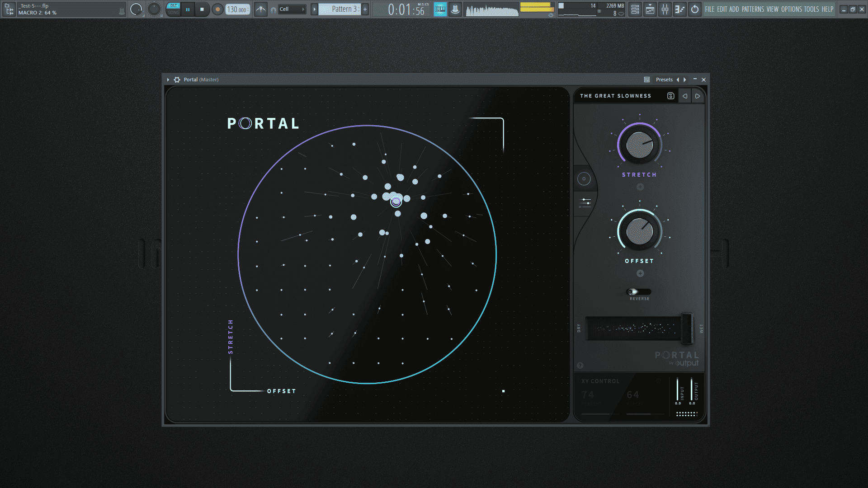
Task: Click the DRY/WET mix slider handle
Action: [x=687, y=328]
